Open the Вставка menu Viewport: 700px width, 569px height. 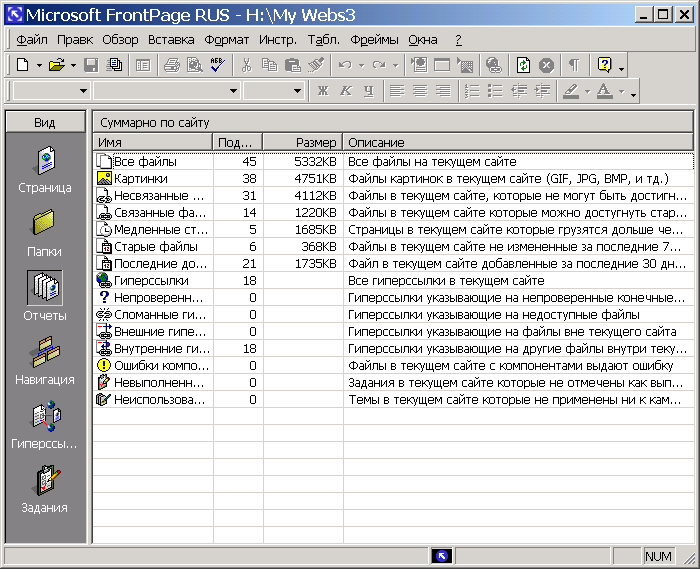[x=171, y=40]
